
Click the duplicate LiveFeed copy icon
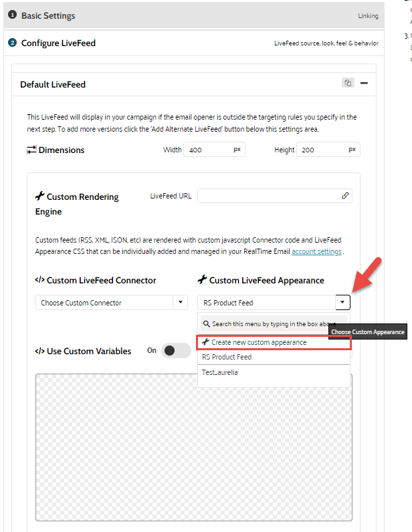coord(348,83)
